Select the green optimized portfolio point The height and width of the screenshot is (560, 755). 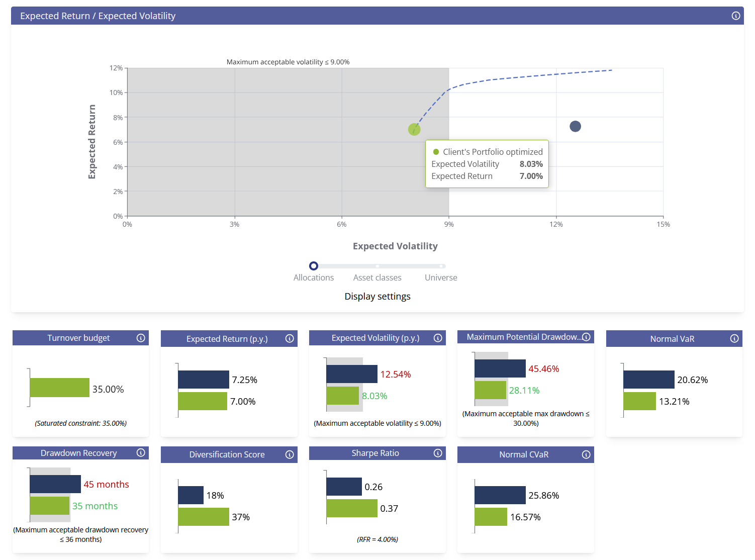pos(414,129)
